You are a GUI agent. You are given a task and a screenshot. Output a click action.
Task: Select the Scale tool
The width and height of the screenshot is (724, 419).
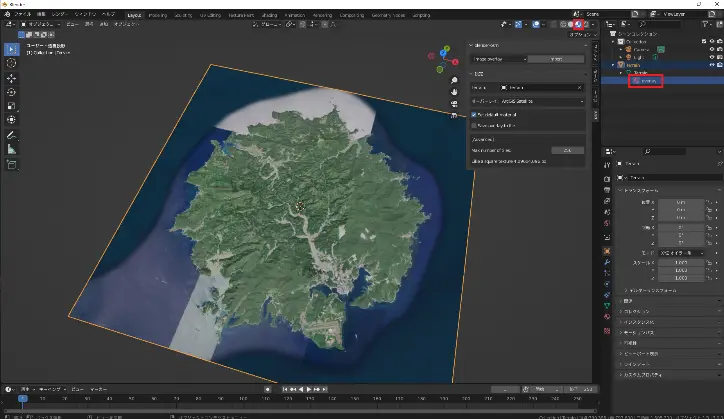[x=11, y=106]
